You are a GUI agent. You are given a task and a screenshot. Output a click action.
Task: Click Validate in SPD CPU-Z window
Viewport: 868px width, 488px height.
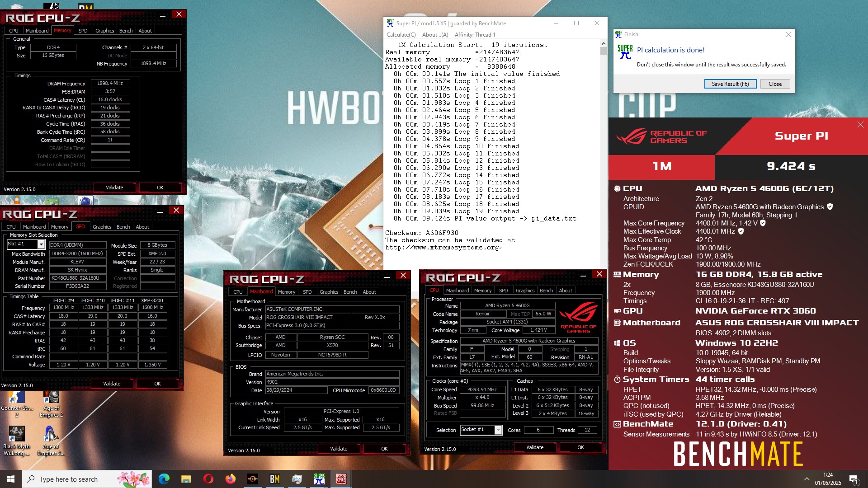(x=112, y=384)
